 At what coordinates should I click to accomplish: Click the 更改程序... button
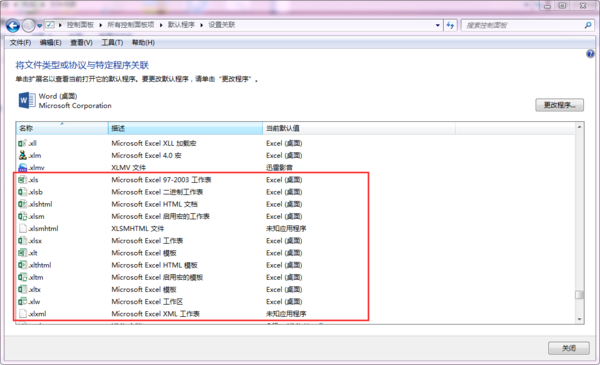tap(559, 105)
